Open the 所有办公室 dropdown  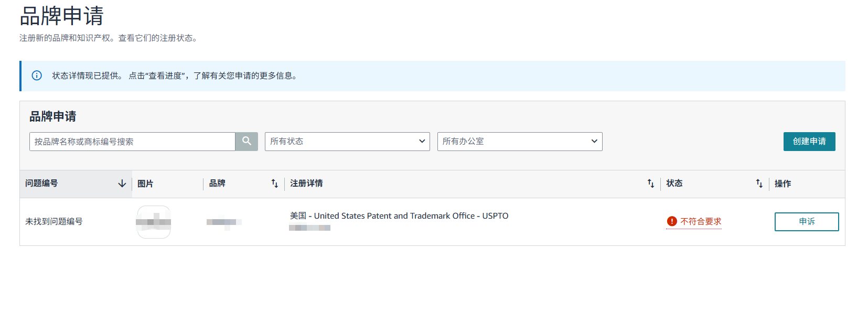[x=520, y=142]
